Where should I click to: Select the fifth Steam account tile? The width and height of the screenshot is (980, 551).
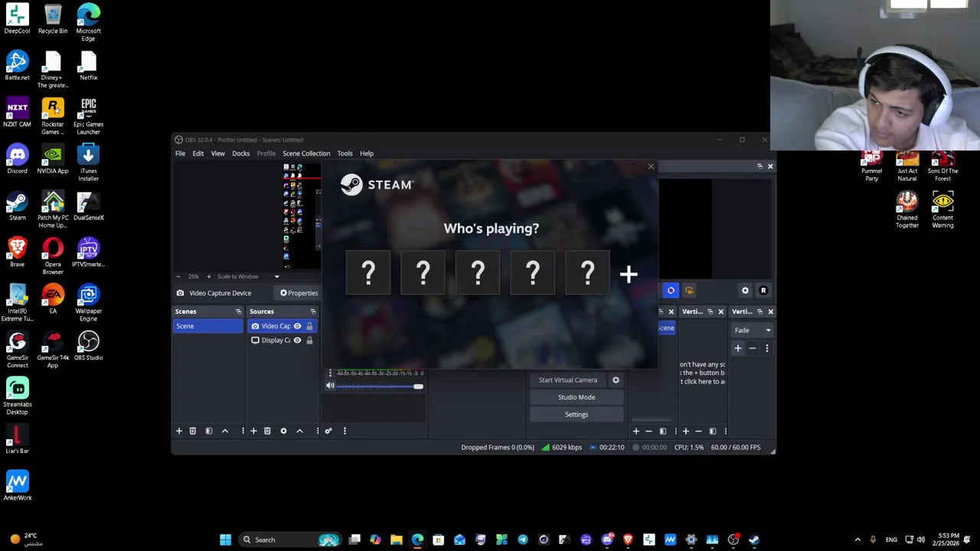tap(587, 273)
